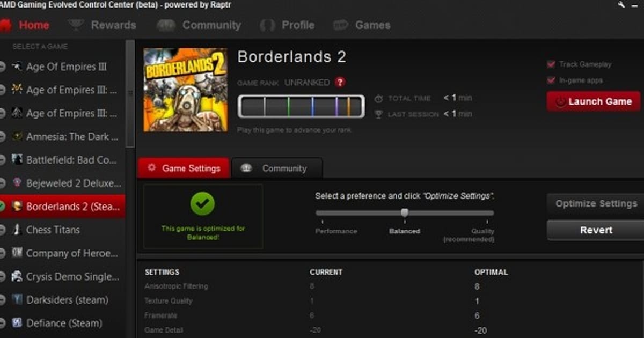Click the red question mark beside UNRANKED
This screenshot has width=644, height=338.
point(339,83)
